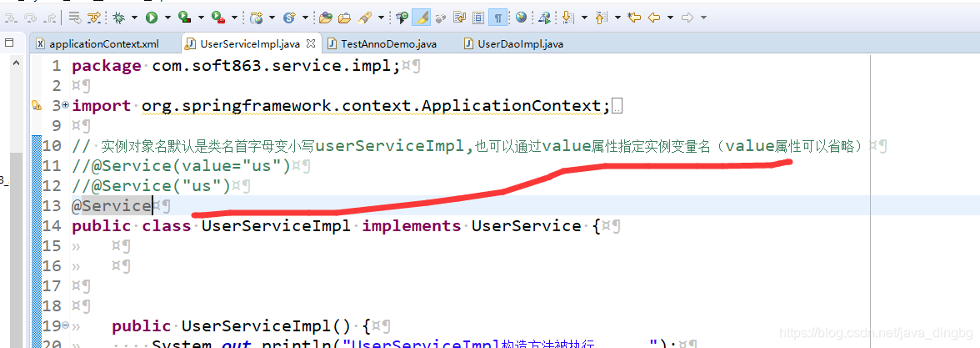Click the New Java Project wizard icon
The image size is (980, 348).
(256, 18)
